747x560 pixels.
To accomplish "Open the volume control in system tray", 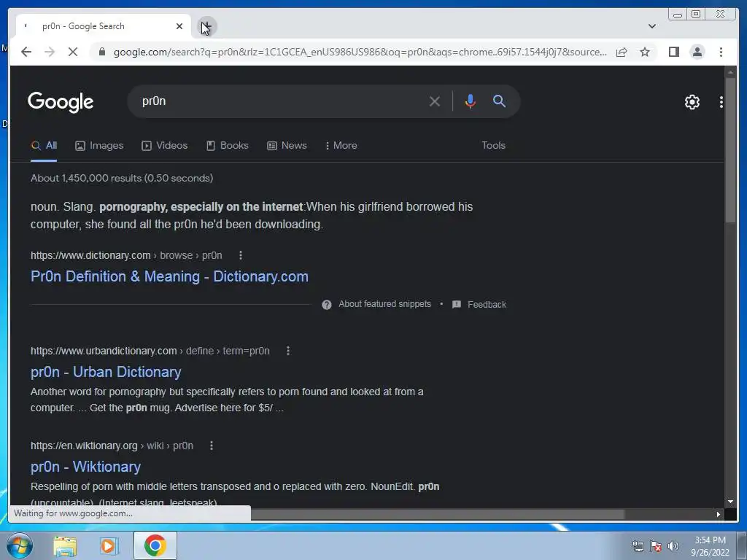I will pyautogui.click(x=673, y=546).
